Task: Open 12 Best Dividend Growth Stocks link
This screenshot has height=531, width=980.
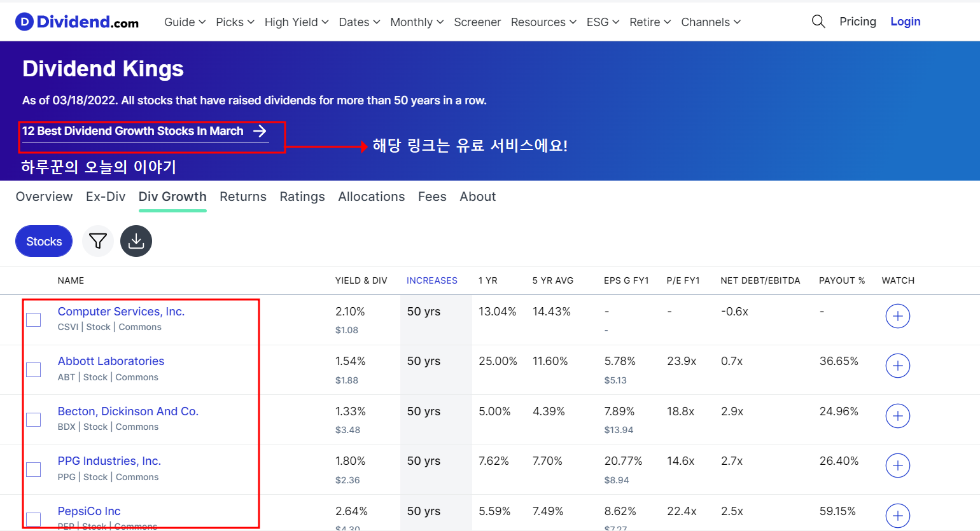Action: [145, 131]
